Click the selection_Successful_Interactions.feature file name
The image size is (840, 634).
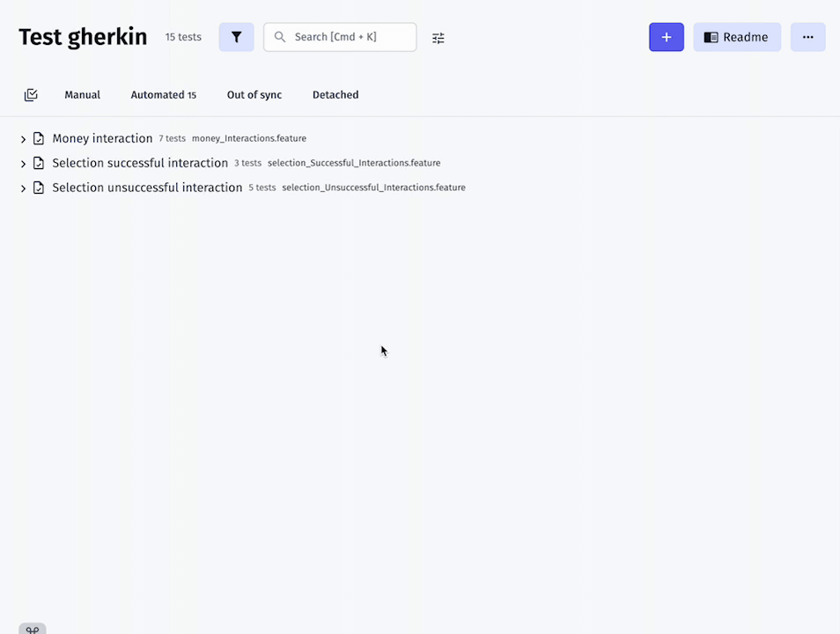[x=354, y=163]
